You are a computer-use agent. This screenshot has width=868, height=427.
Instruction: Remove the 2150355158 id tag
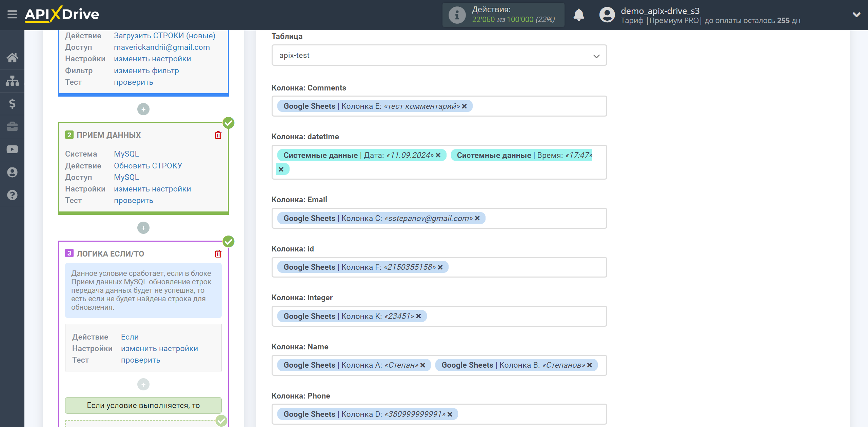coord(440,267)
